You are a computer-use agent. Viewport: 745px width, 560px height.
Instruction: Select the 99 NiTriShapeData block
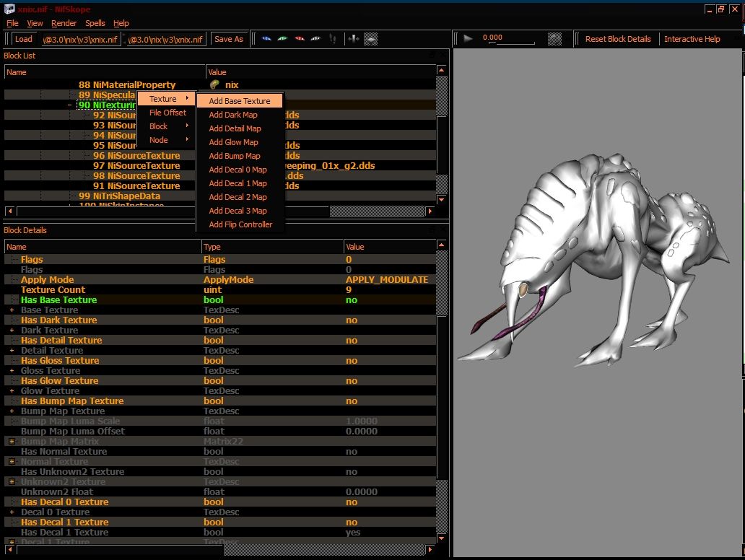[x=119, y=196]
